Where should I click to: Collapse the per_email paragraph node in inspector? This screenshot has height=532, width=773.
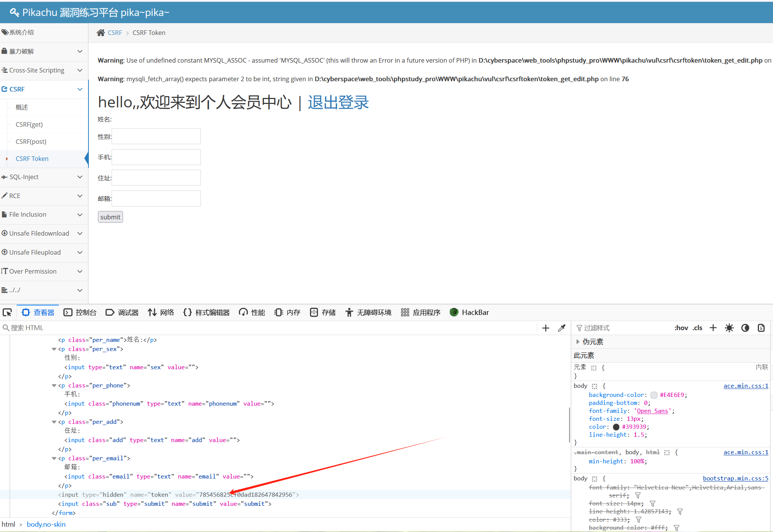click(54, 458)
